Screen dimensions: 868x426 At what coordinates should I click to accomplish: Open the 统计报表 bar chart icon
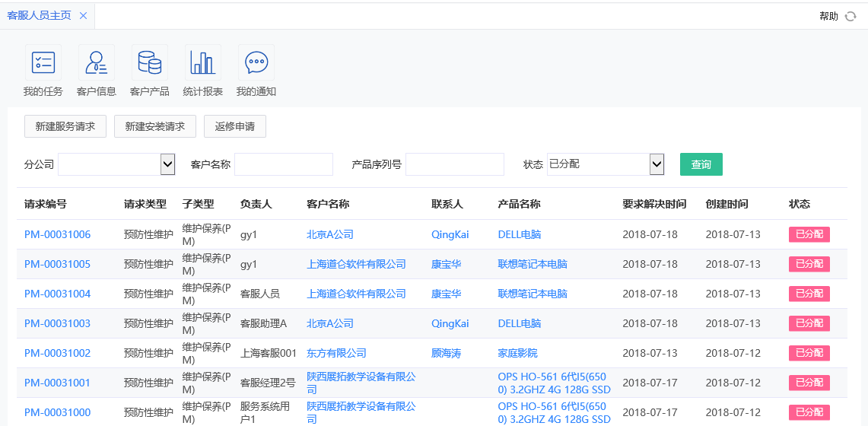point(203,63)
